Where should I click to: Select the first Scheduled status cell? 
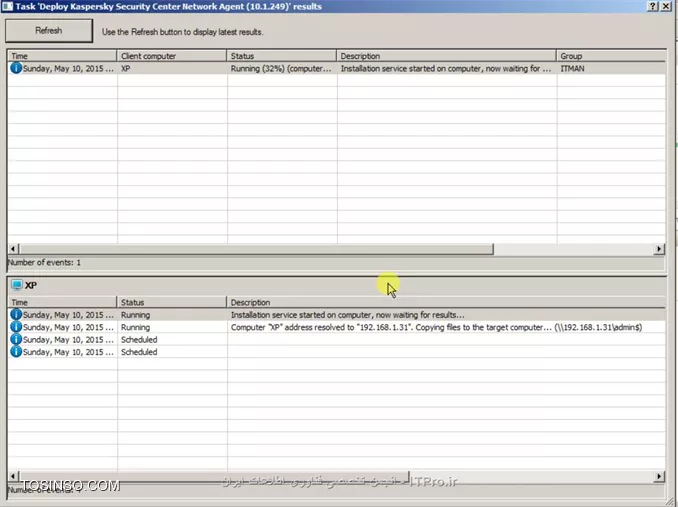[x=172, y=340]
